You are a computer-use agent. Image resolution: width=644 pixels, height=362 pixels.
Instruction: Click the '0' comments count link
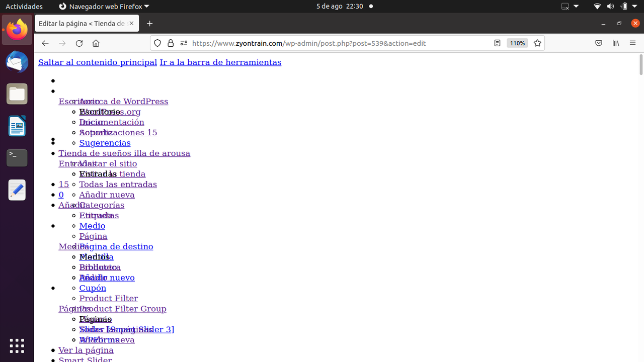pyautogui.click(x=61, y=195)
